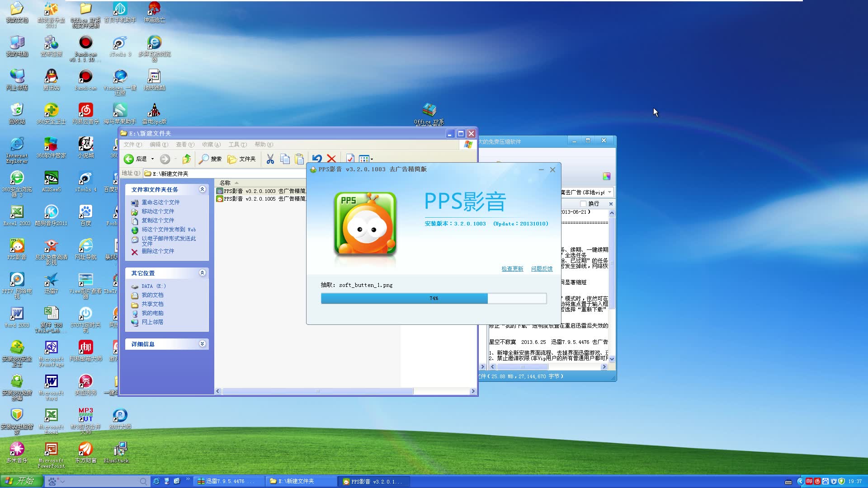Image resolution: width=868 pixels, height=488 pixels.
Task: Open Office XP WinRAR archive on desktop
Action: pos(429,114)
